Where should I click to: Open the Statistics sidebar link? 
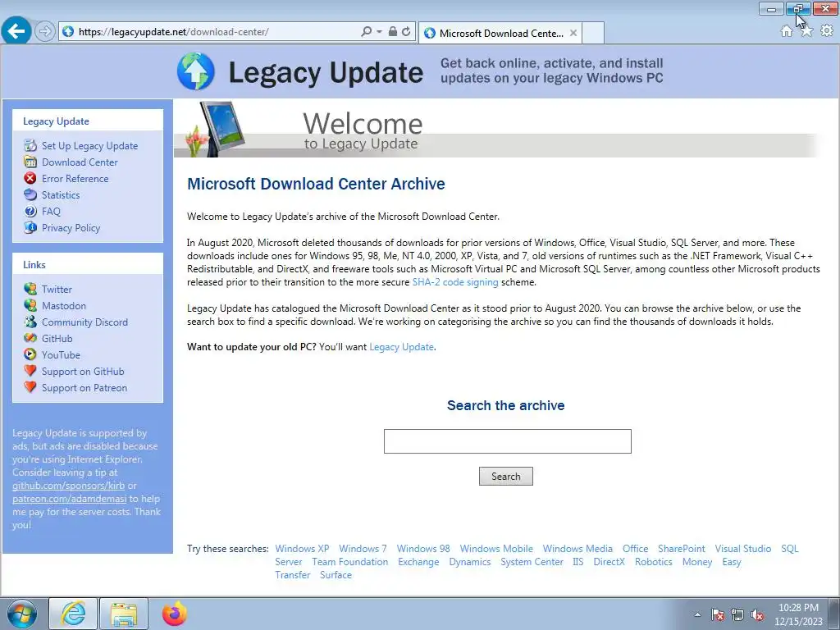[x=61, y=195]
